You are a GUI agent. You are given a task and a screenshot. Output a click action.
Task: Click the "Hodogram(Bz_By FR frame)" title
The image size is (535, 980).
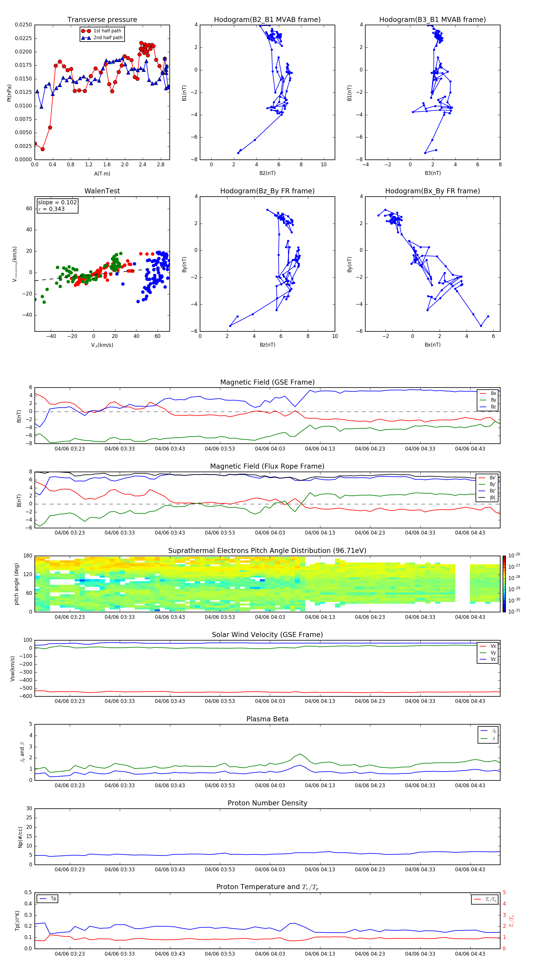pos(267,191)
